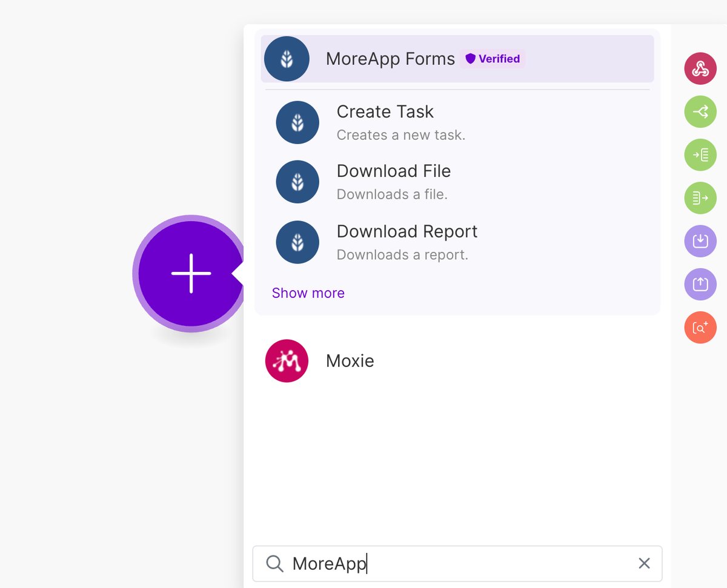Select the Create Task module icon
The width and height of the screenshot is (727, 588).
297,122
